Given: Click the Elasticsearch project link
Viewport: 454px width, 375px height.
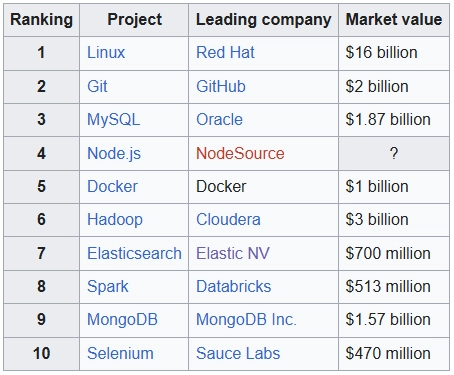Looking at the screenshot, I should [x=134, y=253].
